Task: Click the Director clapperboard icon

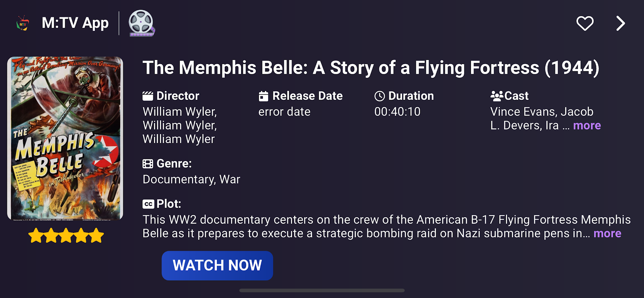Action: 148,96
